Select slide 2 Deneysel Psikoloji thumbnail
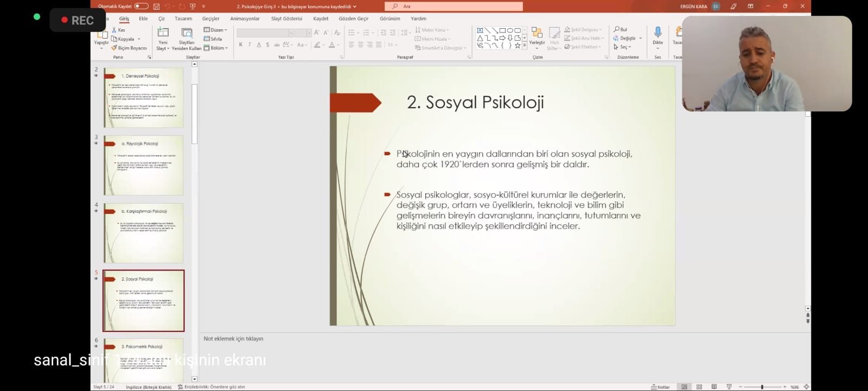Viewport: 868px width, 391px height. pos(143,97)
